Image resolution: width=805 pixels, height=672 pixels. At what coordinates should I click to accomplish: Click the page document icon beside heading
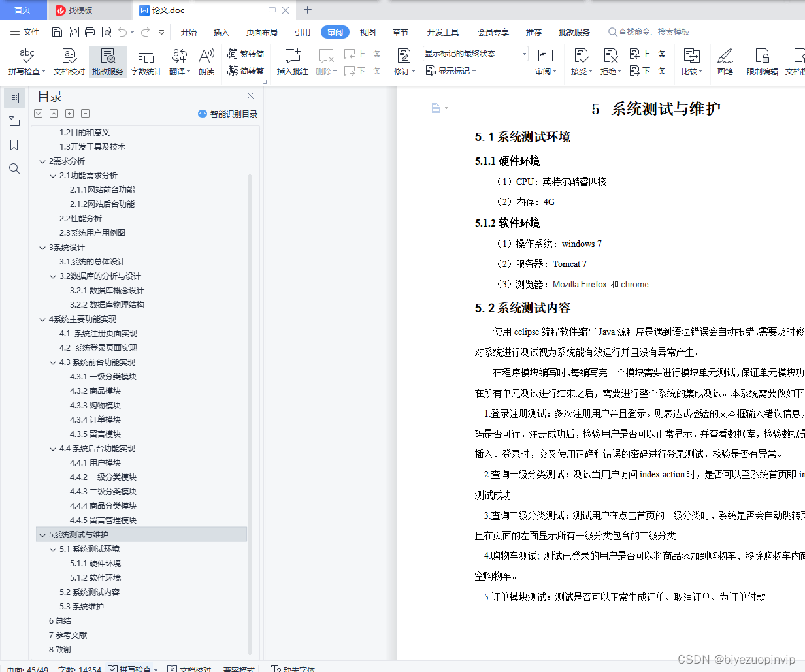pos(436,108)
